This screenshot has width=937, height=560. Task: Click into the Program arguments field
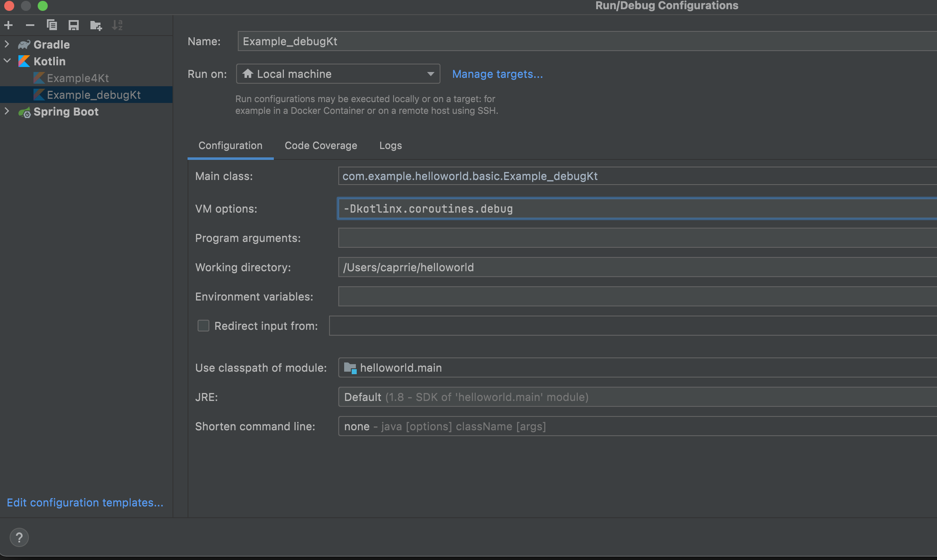pyautogui.click(x=636, y=238)
